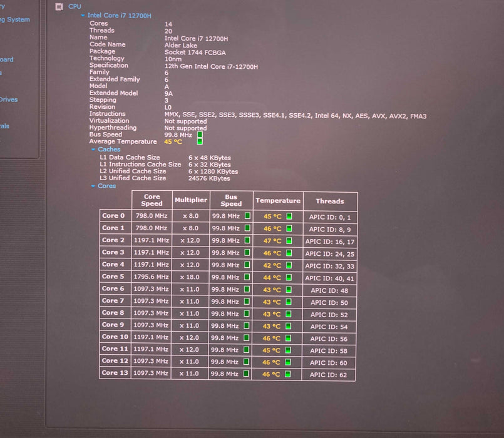Image resolution: width=504 pixels, height=438 pixels.
Task: Click green indicator next to Bus Speed 99.8 MHz
Action: point(200,135)
